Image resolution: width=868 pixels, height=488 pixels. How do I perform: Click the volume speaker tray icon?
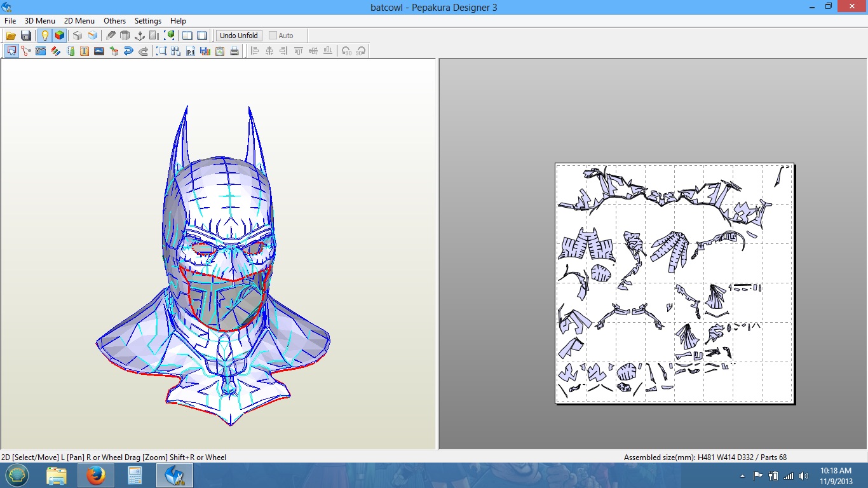point(804,475)
